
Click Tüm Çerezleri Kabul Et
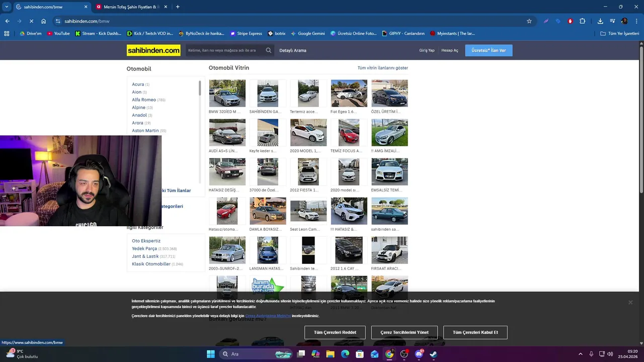coord(475,332)
